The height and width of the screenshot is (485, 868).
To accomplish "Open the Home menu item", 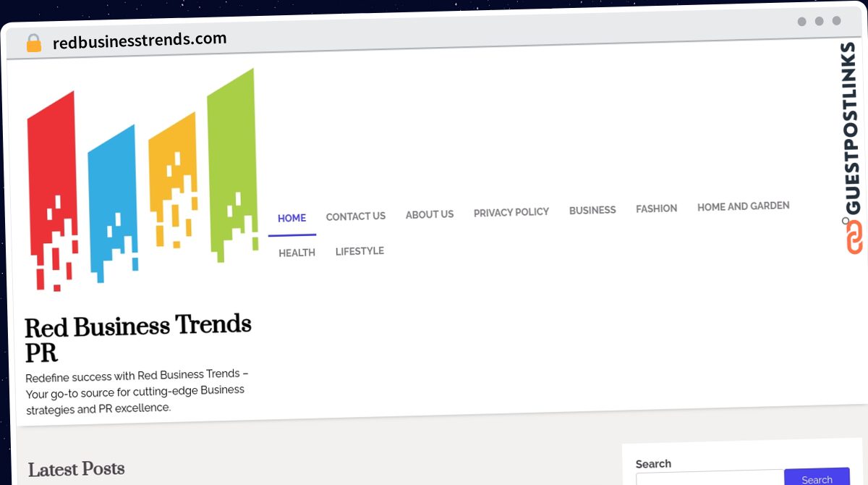I will 292,219.
